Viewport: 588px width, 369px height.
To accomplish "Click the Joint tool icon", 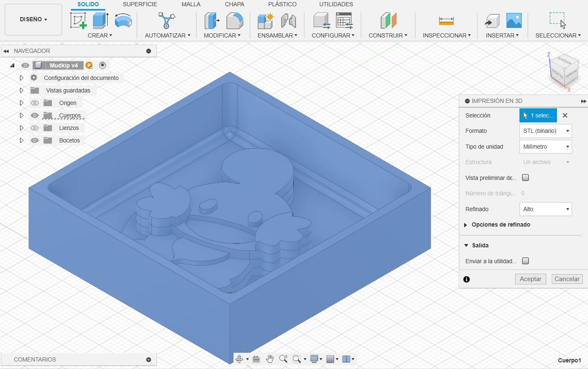I will point(288,20).
